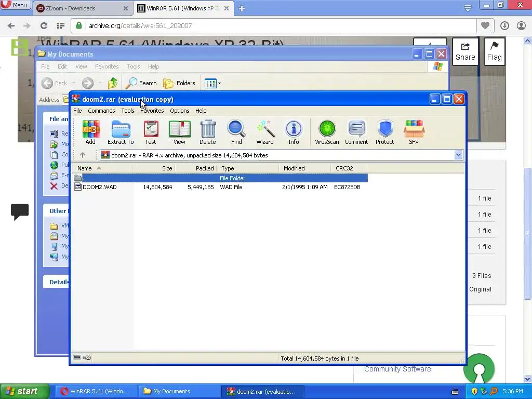532x399 pixels.
Task: Open the browser account profile icon
Action: pyautogui.click(x=521, y=26)
